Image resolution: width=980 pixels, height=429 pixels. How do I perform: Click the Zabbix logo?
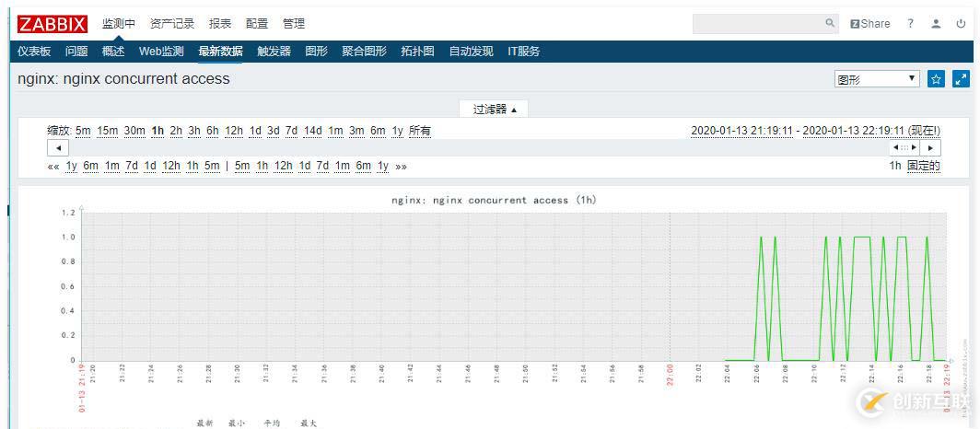[x=52, y=24]
